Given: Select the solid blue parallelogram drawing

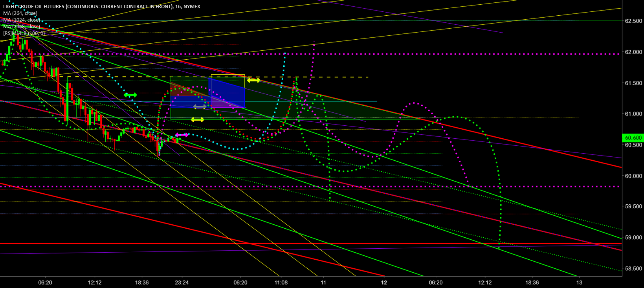Looking at the screenshot, I should (x=227, y=93).
